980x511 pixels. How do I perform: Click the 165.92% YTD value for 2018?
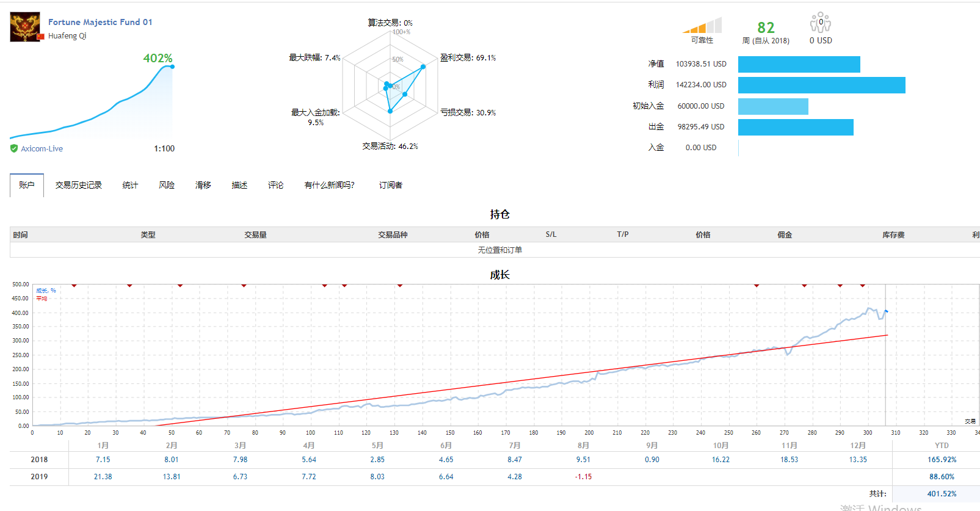tap(942, 460)
